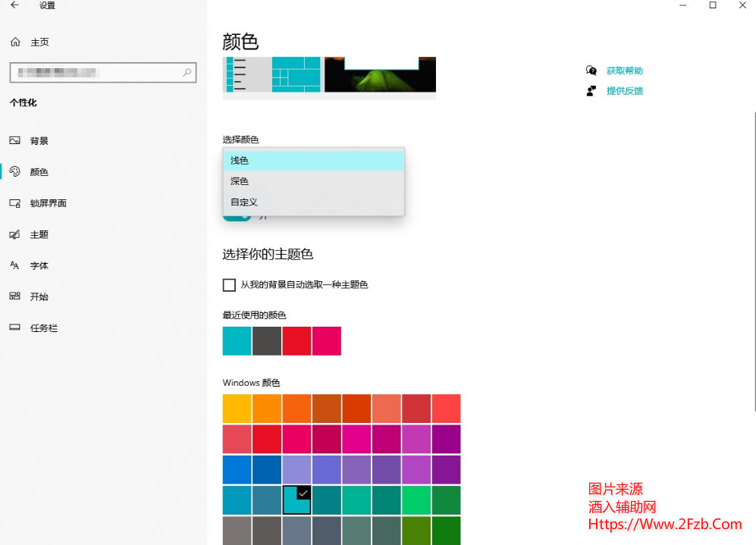Minimize the Settings window
756x545 pixels.
coord(682,5)
